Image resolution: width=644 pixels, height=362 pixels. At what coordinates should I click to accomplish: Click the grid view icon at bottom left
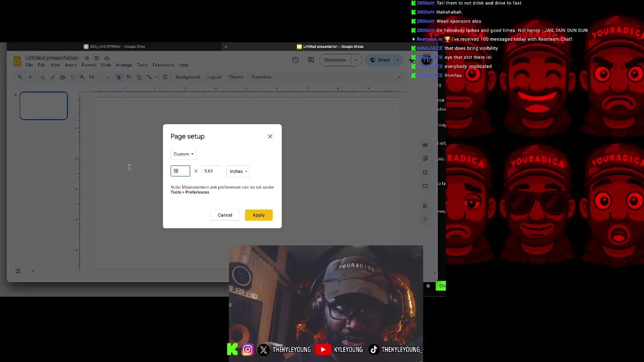[18, 271]
